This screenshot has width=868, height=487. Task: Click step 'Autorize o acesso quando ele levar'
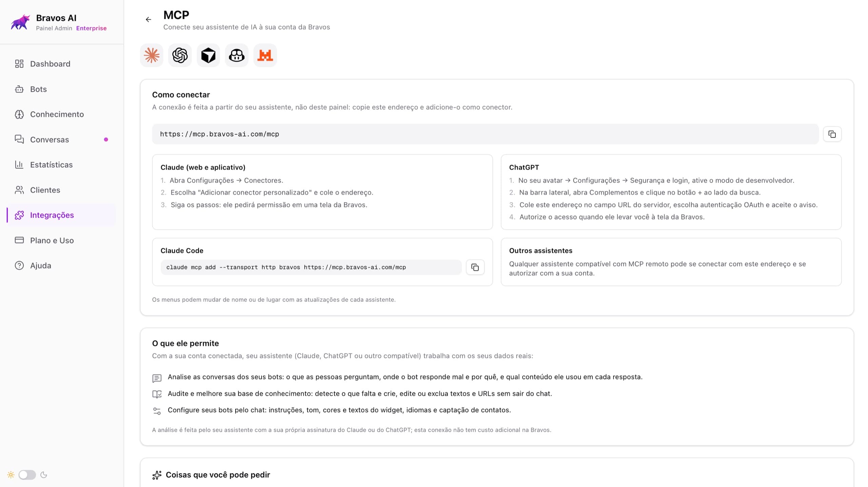pyautogui.click(x=612, y=217)
